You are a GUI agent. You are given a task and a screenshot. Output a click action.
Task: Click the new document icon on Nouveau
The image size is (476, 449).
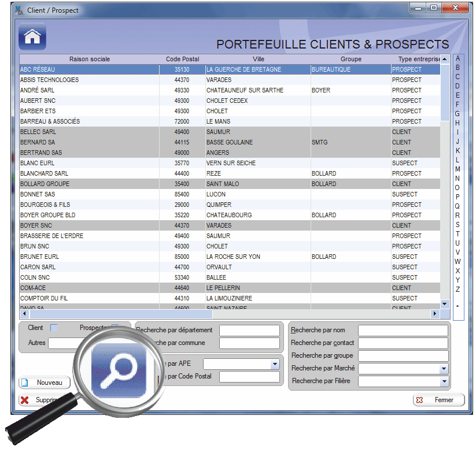pyautogui.click(x=25, y=383)
